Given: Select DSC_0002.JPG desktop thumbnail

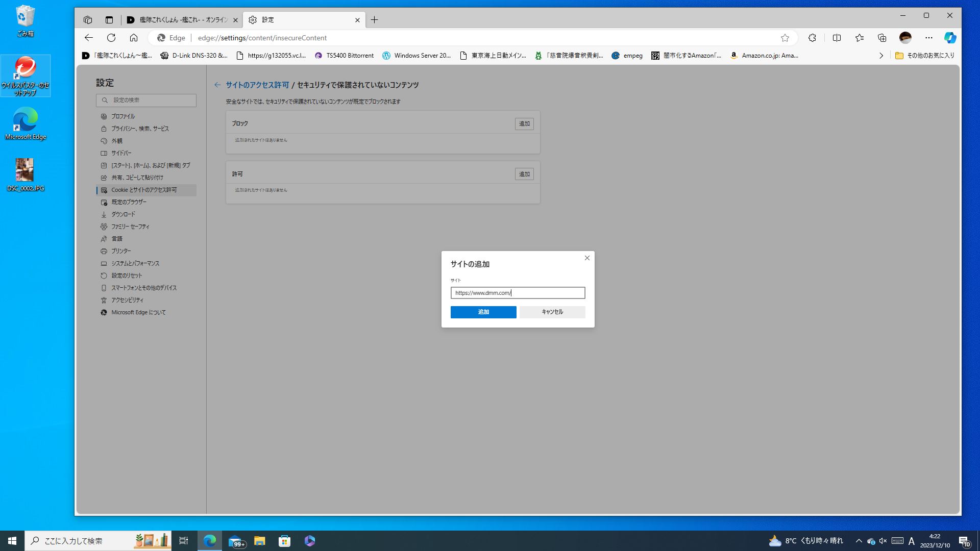Looking at the screenshot, I should [25, 174].
